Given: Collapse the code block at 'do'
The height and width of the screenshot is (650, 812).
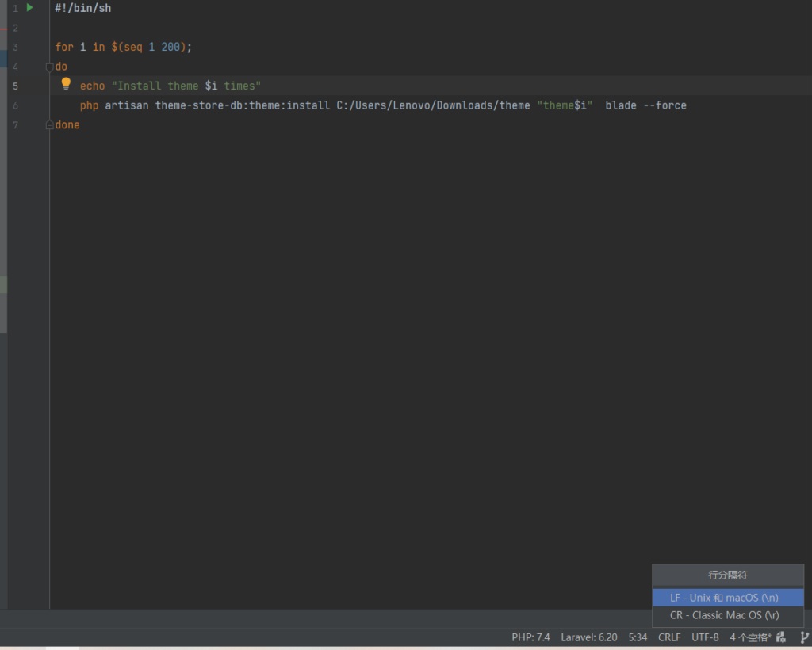Looking at the screenshot, I should [x=50, y=67].
